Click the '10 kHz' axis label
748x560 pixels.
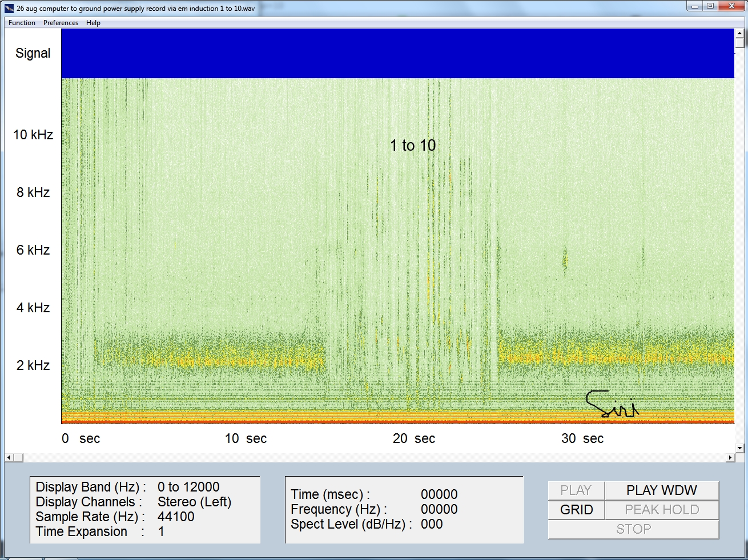click(x=33, y=135)
